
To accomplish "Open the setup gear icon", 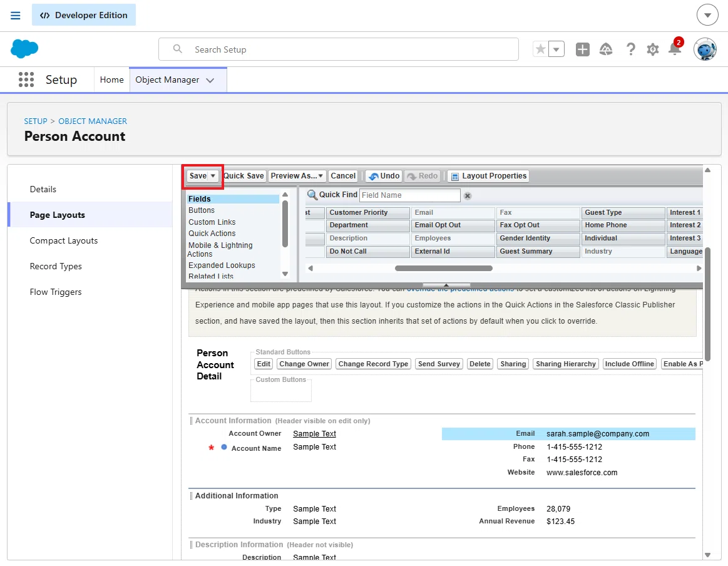I will tap(653, 49).
